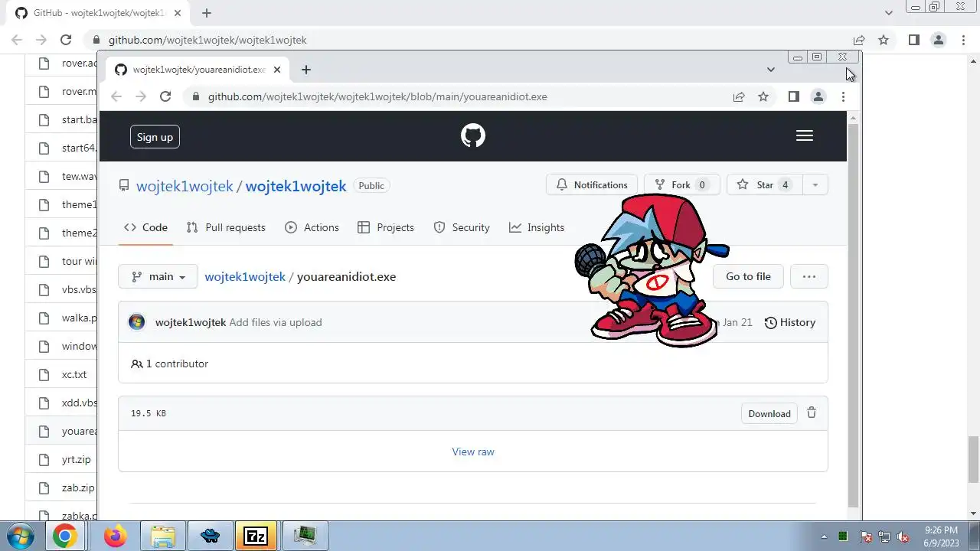
Task: Open xc.txt in background file list
Action: pyautogui.click(x=74, y=374)
